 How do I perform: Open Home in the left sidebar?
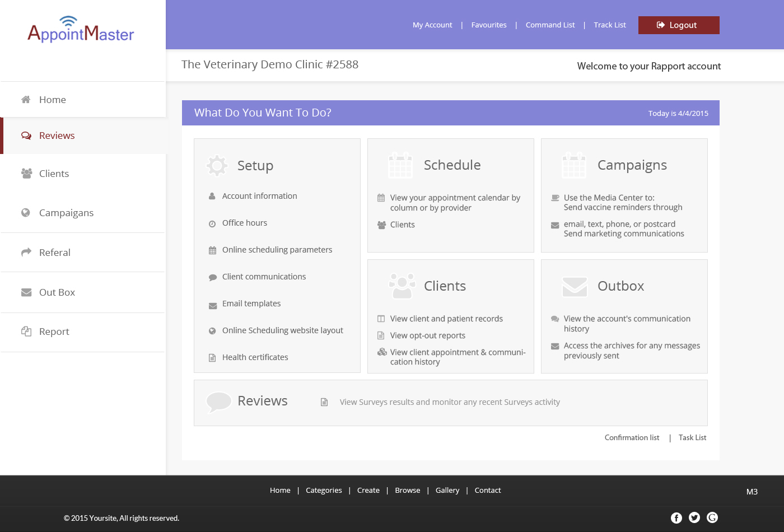[x=53, y=100]
